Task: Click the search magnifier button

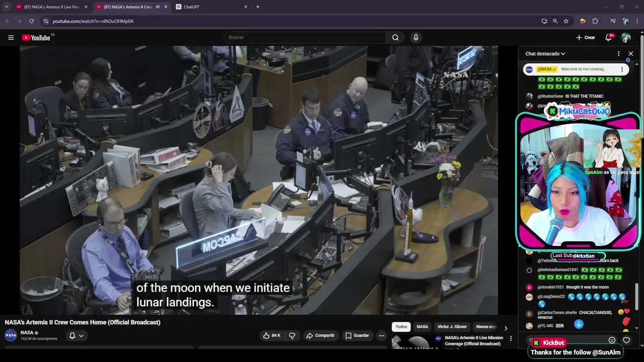Action: point(395,38)
